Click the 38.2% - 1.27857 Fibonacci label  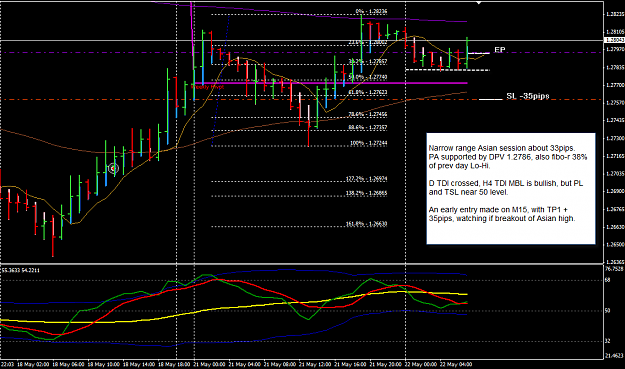click(x=368, y=61)
